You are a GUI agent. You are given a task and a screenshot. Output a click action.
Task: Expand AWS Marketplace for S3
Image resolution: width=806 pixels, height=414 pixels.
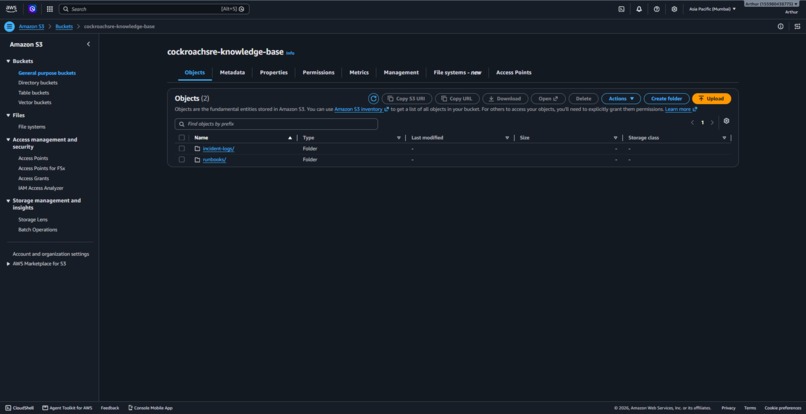tap(8, 264)
